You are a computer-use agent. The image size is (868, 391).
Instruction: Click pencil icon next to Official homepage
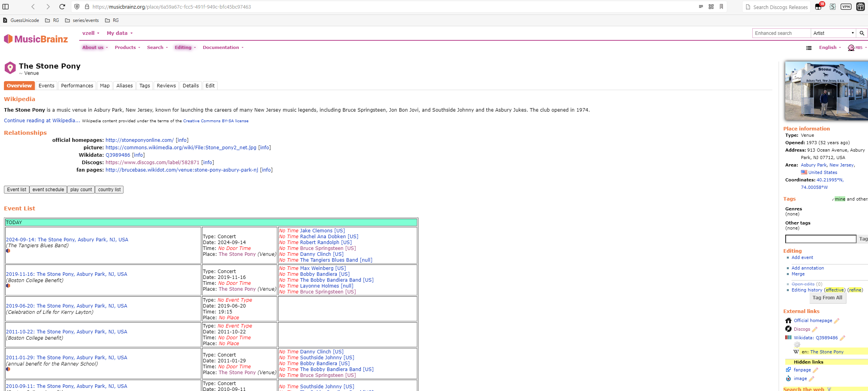(837, 321)
